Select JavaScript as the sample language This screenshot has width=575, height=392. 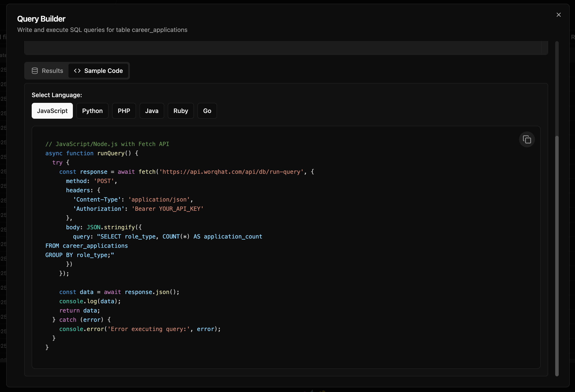pos(52,111)
